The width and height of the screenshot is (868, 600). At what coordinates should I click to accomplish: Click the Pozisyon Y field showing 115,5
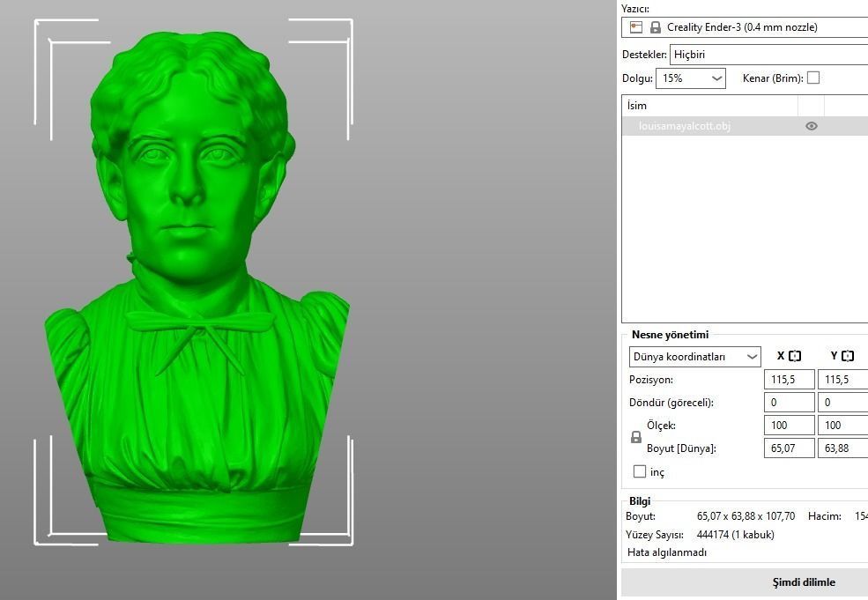pos(842,380)
